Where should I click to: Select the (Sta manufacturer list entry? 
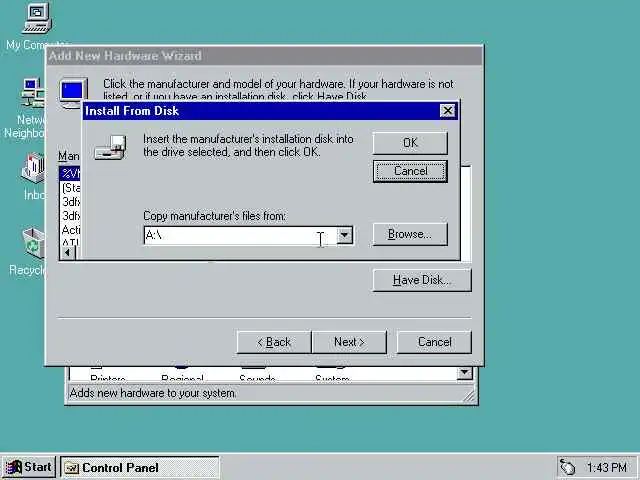71,188
